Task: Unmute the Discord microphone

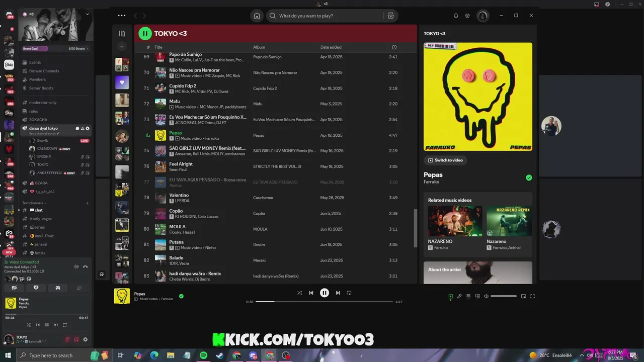Action: point(67,340)
